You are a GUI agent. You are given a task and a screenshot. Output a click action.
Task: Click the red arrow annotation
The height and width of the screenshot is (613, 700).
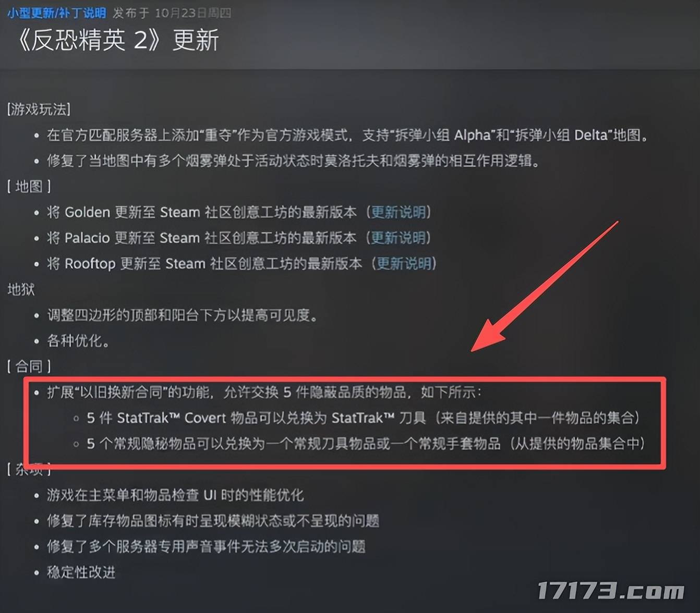pyautogui.click(x=545, y=286)
